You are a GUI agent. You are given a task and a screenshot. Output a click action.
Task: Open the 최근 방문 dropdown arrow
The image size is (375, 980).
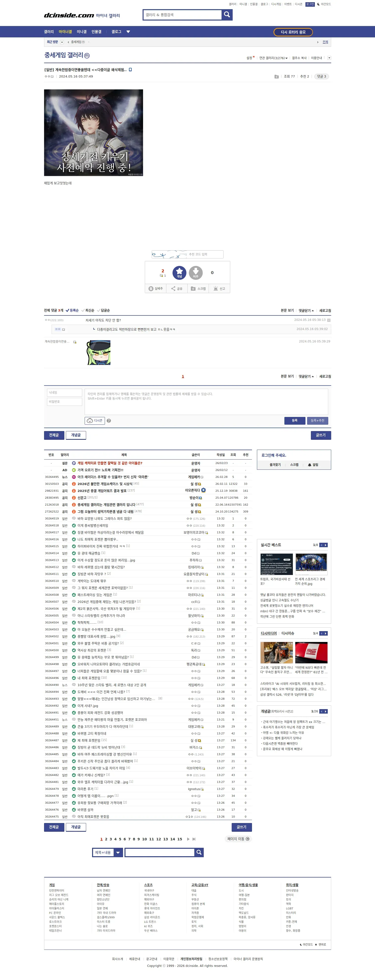coord(62,42)
